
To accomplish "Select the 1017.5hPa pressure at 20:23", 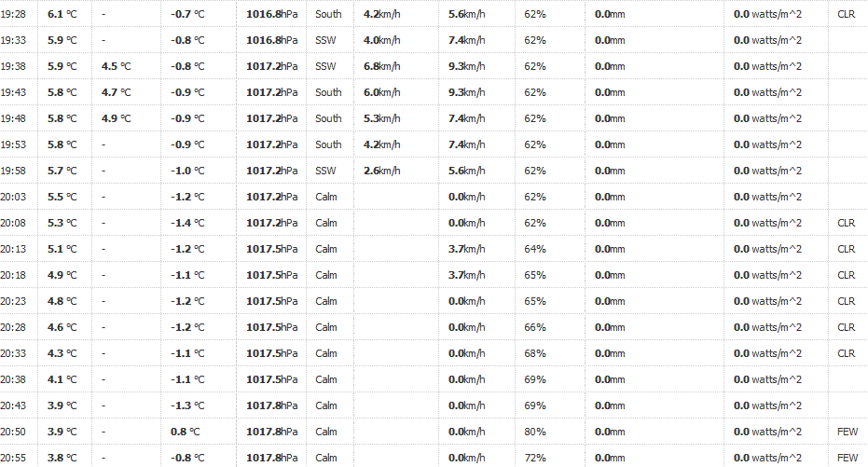I will (x=272, y=302).
